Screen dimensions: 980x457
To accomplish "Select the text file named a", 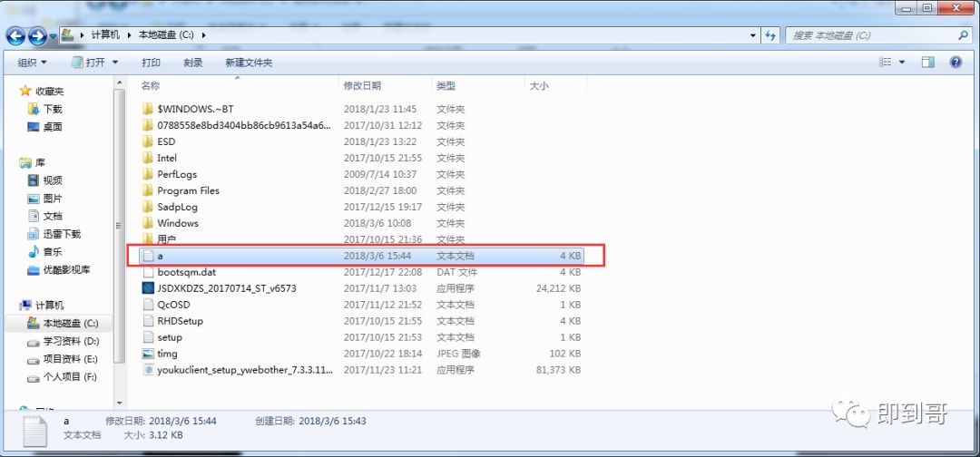I will [362, 256].
